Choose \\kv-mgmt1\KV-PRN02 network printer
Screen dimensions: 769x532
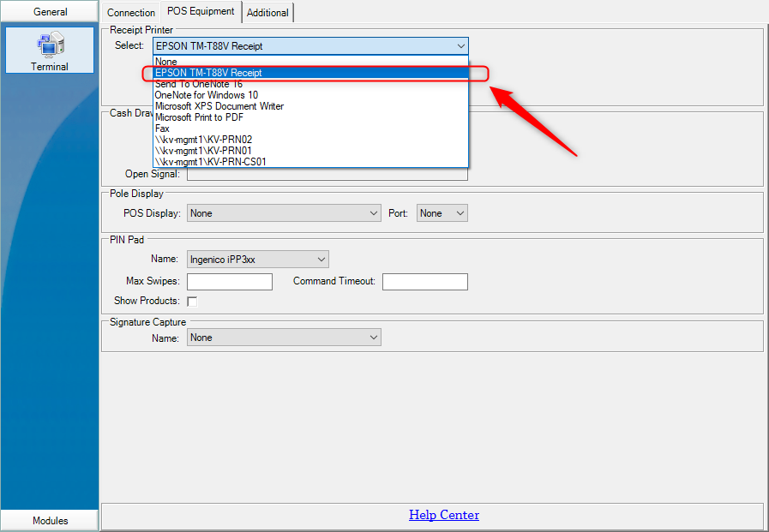tap(310, 140)
